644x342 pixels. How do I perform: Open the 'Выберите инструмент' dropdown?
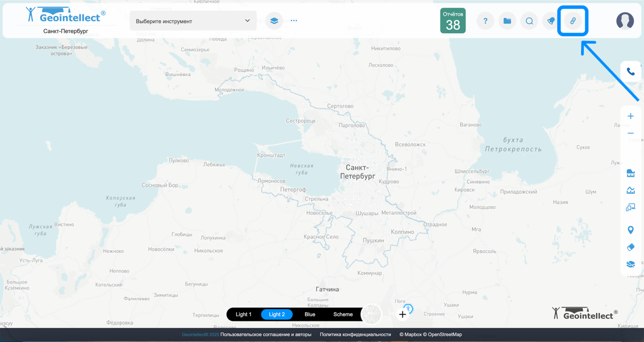click(x=193, y=21)
